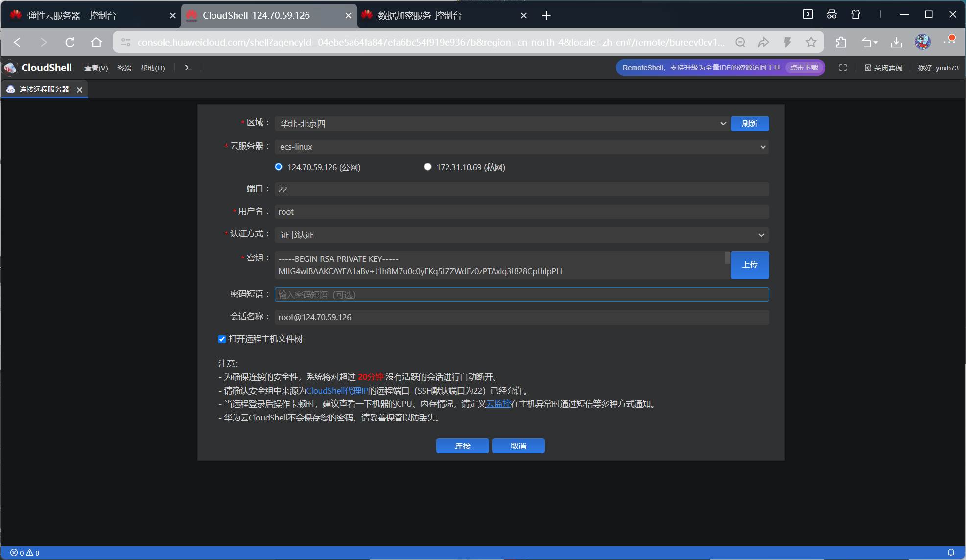966x560 pixels.
Task: Reload the page with refresh icon
Action: (70, 43)
